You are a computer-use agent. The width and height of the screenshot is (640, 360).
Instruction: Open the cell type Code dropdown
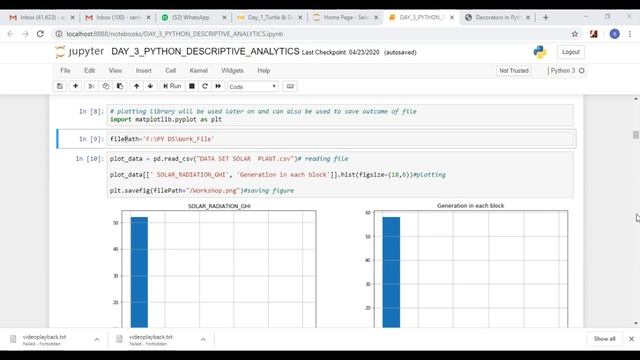[x=253, y=87]
